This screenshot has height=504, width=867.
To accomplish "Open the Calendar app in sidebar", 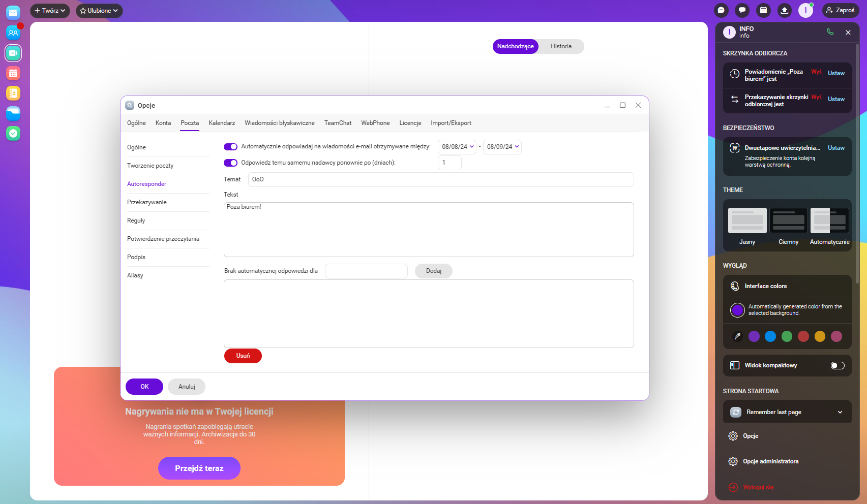I will pyautogui.click(x=13, y=73).
